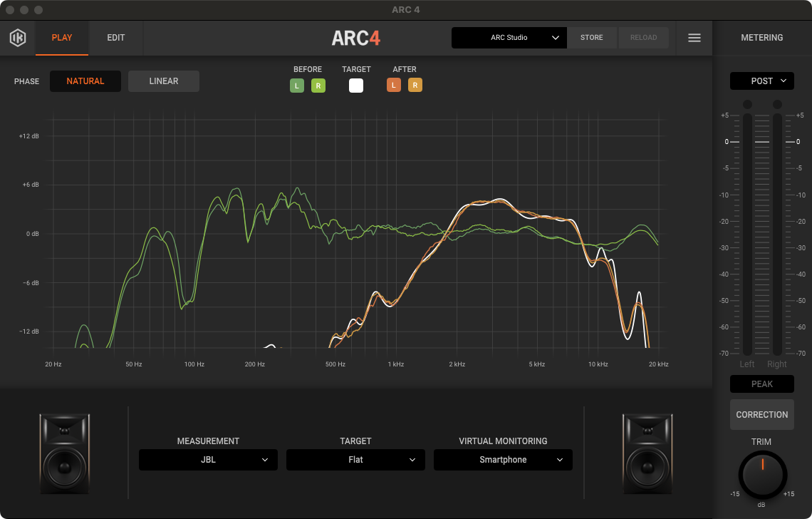Click the STORE button
Screen dimensions: 812x519
point(591,38)
